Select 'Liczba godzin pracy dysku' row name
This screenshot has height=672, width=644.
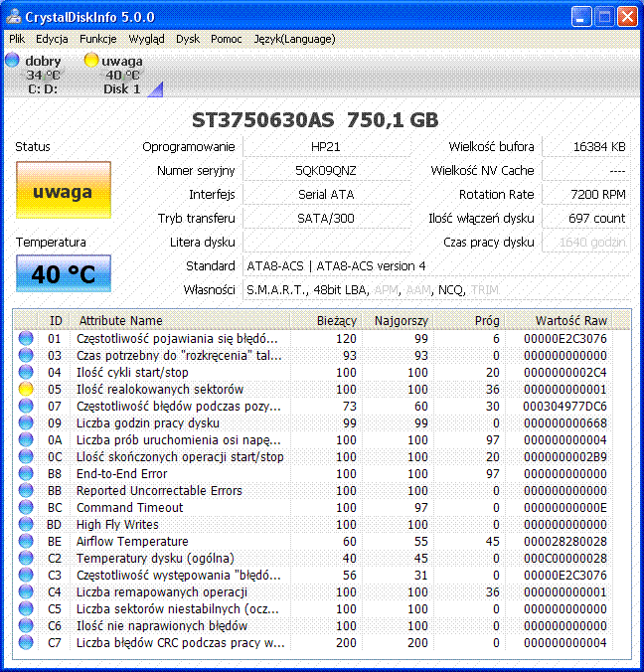coord(148,423)
